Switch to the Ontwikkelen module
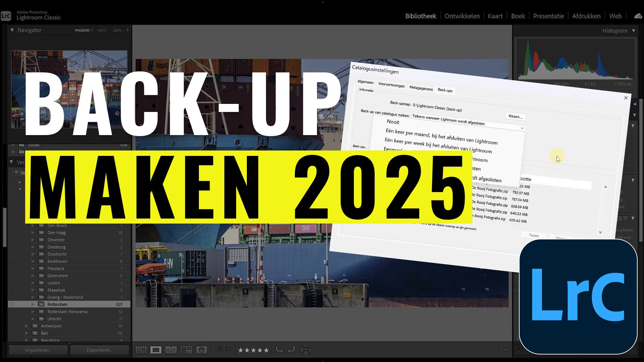The height and width of the screenshot is (362, 644). [462, 16]
